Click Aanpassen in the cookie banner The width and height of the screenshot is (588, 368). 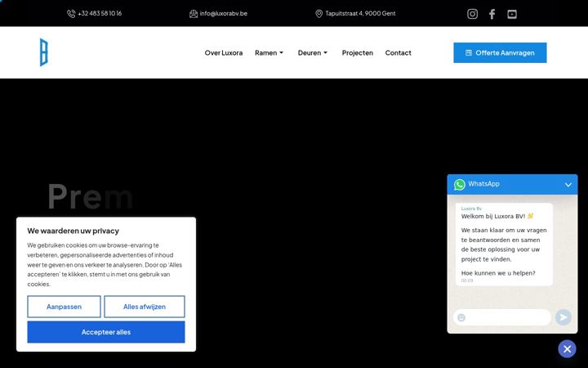tap(65, 307)
